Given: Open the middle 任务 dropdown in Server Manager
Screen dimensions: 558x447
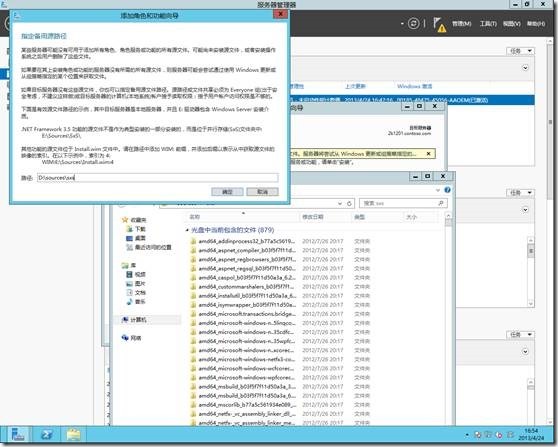Looking at the screenshot, I should (520, 193).
